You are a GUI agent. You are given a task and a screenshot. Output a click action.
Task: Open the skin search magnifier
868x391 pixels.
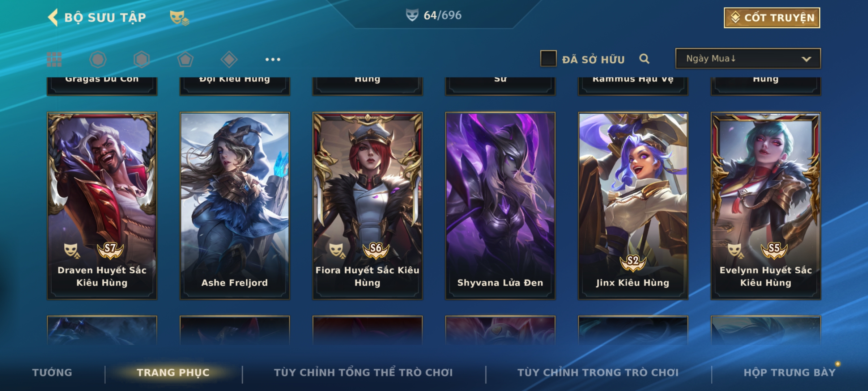click(644, 59)
